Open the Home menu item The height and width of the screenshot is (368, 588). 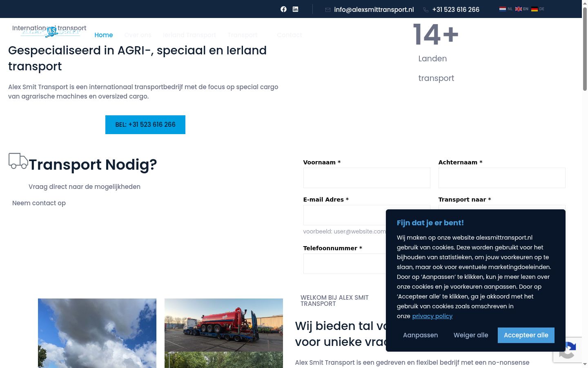(x=104, y=35)
